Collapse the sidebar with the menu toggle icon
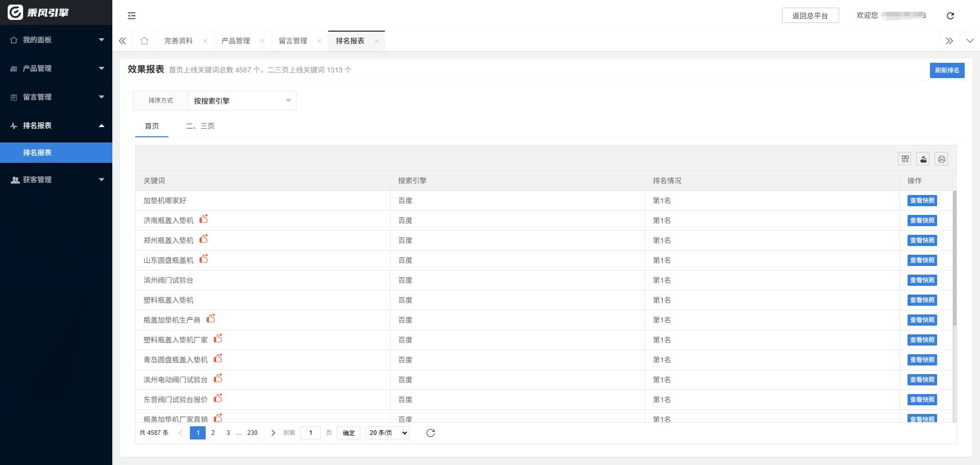 click(x=132, y=16)
